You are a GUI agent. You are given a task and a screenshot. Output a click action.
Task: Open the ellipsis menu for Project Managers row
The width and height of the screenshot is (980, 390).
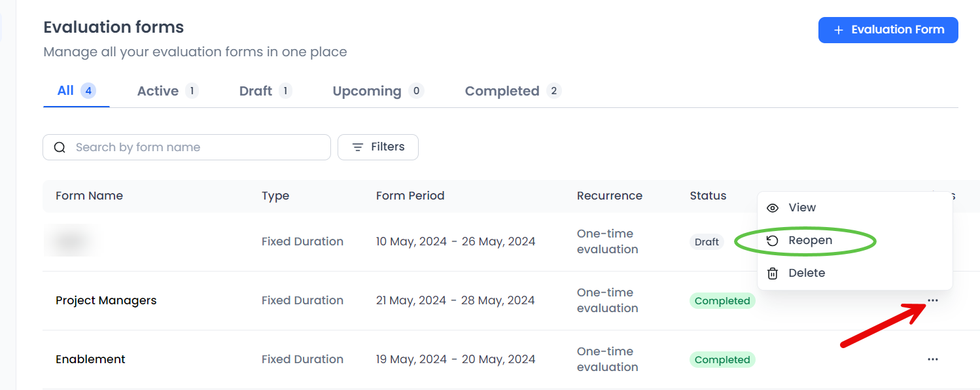[933, 300]
